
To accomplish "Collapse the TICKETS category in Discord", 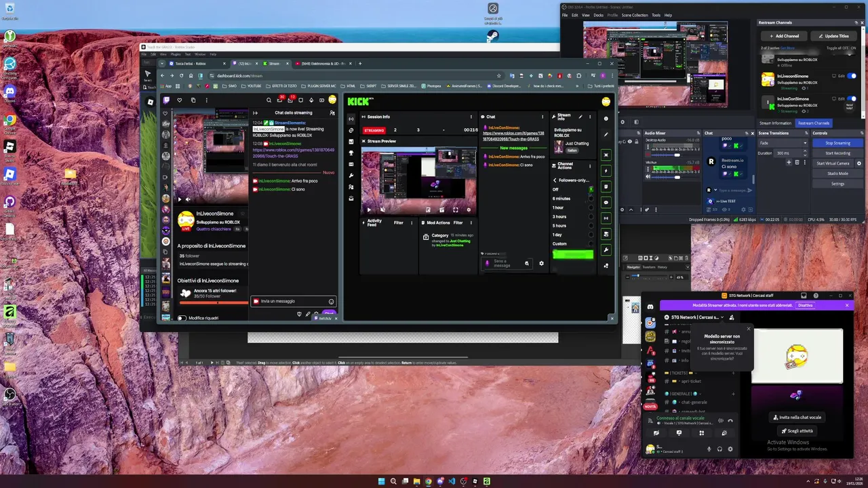I will (681, 373).
